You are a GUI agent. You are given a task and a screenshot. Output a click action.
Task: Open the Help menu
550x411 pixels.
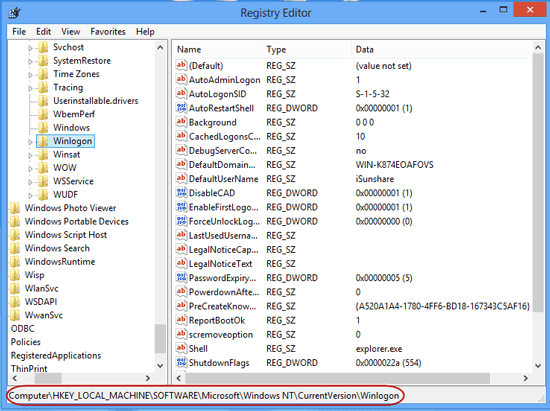(145, 32)
